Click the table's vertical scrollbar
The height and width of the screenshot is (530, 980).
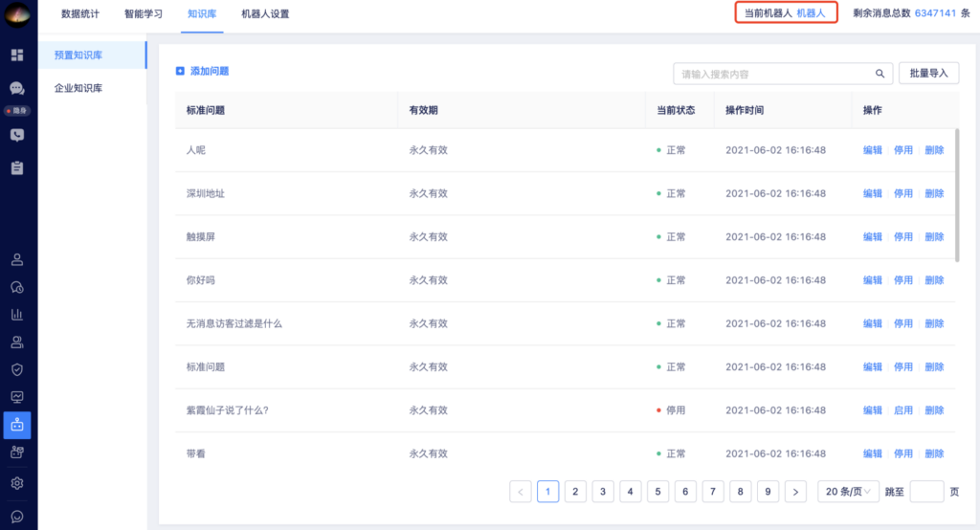[957, 195]
